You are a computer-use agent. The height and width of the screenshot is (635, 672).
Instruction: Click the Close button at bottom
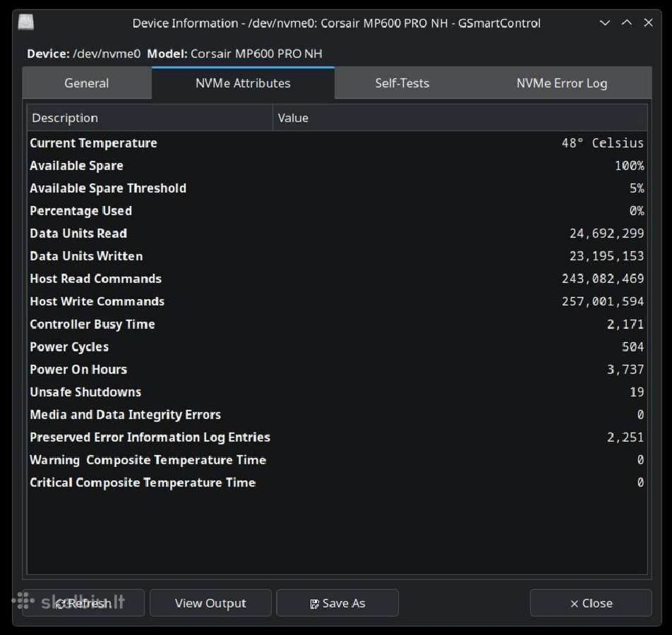[x=591, y=603]
